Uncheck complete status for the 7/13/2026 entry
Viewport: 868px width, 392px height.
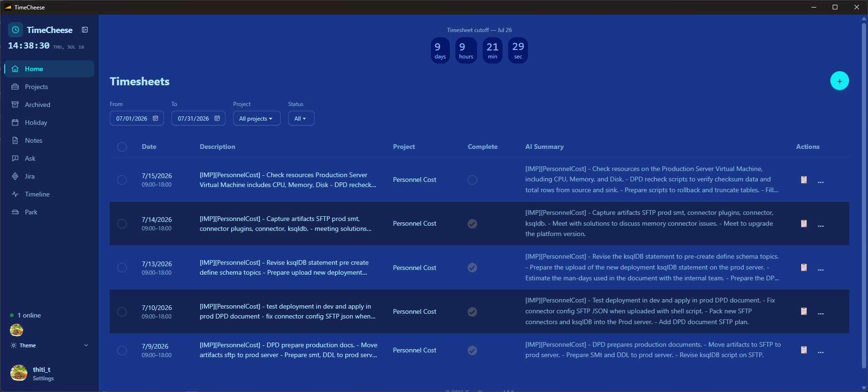(472, 268)
